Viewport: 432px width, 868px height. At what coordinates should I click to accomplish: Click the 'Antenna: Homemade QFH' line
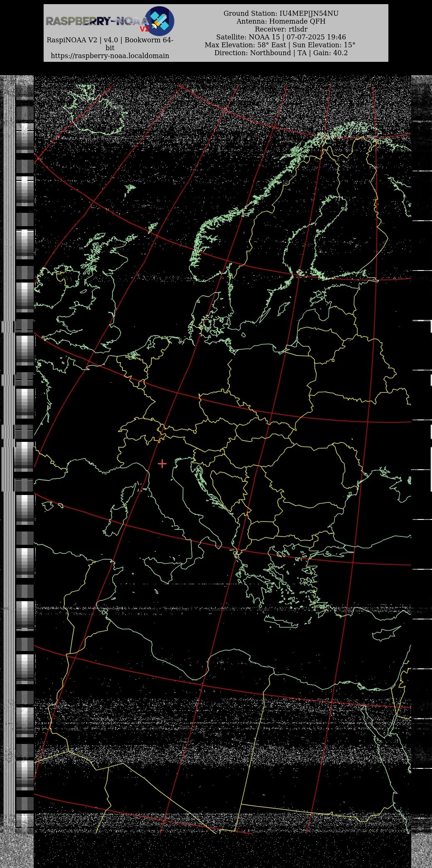[x=281, y=22]
